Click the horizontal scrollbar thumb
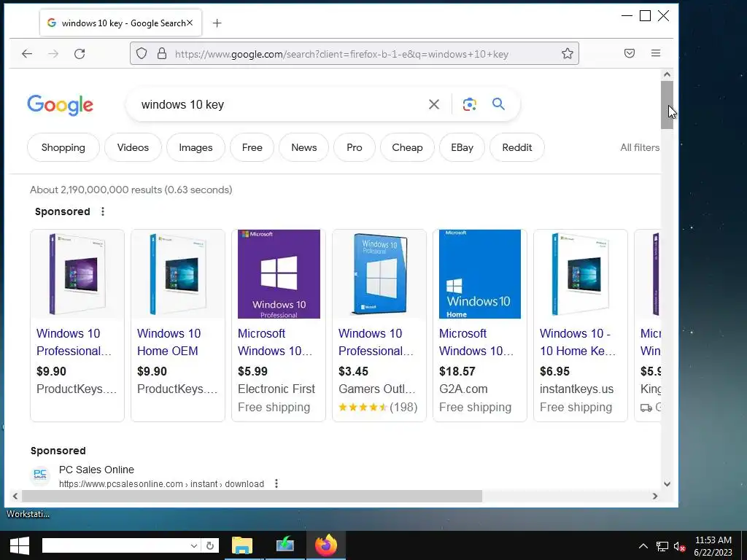 point(252,496)
